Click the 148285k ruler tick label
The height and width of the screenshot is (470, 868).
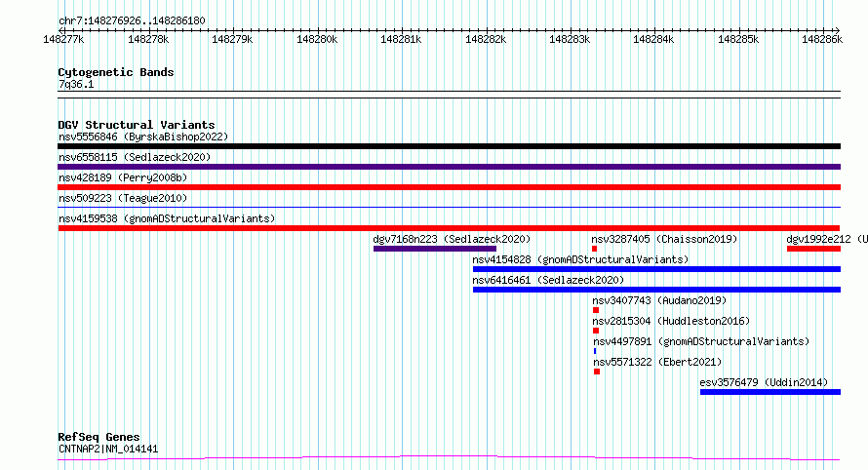pyautogui.click(x=738, y=39)
